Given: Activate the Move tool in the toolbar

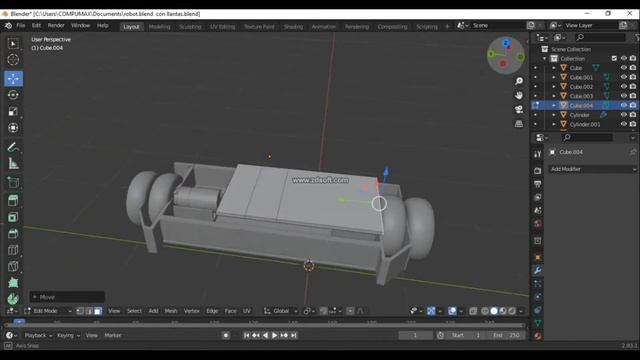Looking at the screenshot, I should click(x=13, y=78).
